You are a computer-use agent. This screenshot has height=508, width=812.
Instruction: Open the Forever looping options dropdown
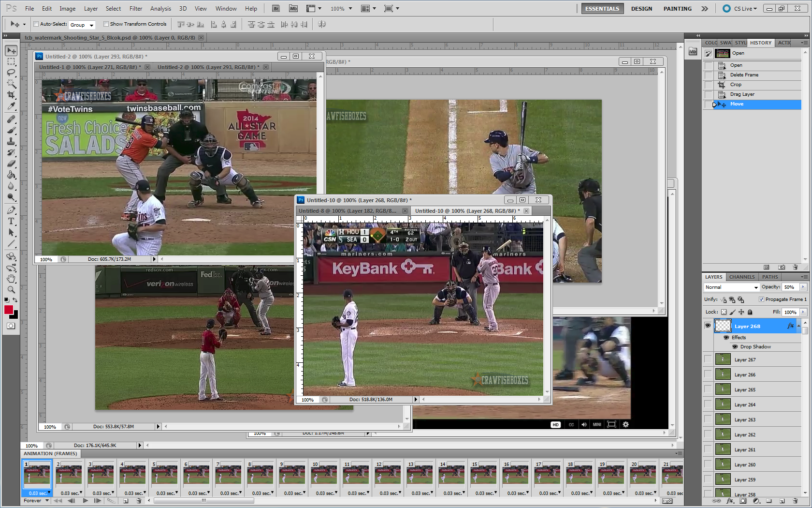pyautogui.click(x=36, y=501)
